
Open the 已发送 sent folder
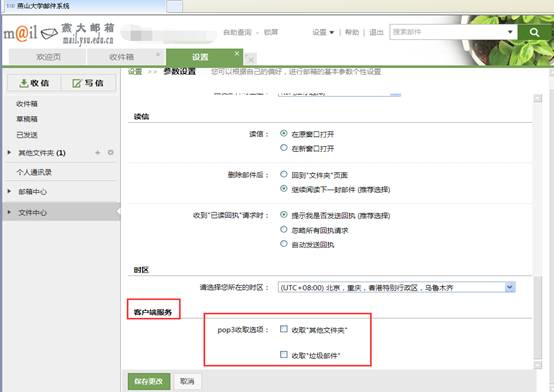click(27, 135)
